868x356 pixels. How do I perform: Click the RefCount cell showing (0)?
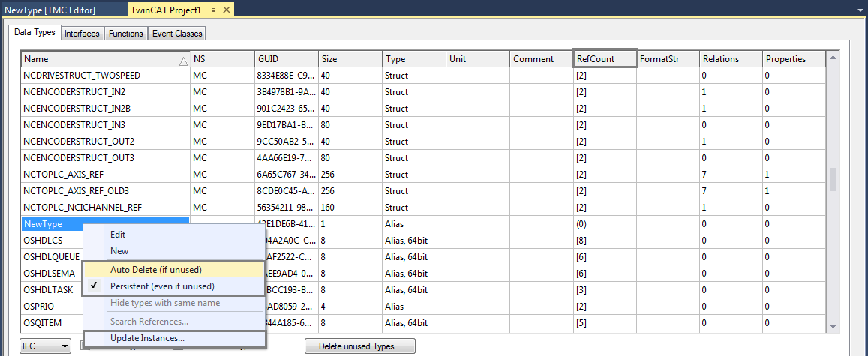[605, 224]
